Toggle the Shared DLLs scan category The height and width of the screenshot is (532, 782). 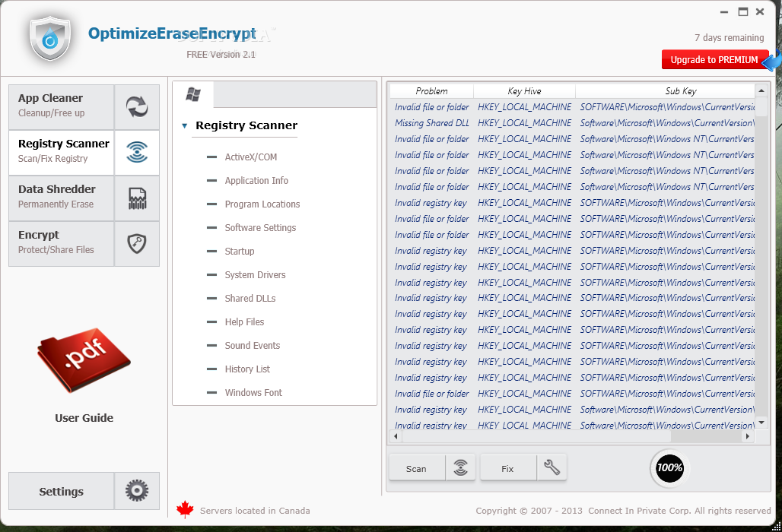tap(241, 299)
